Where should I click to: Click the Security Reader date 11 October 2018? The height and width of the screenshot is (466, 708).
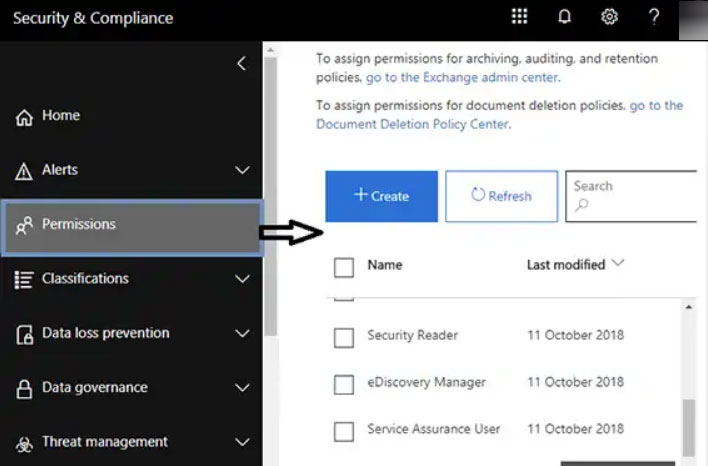pos(576,335)
